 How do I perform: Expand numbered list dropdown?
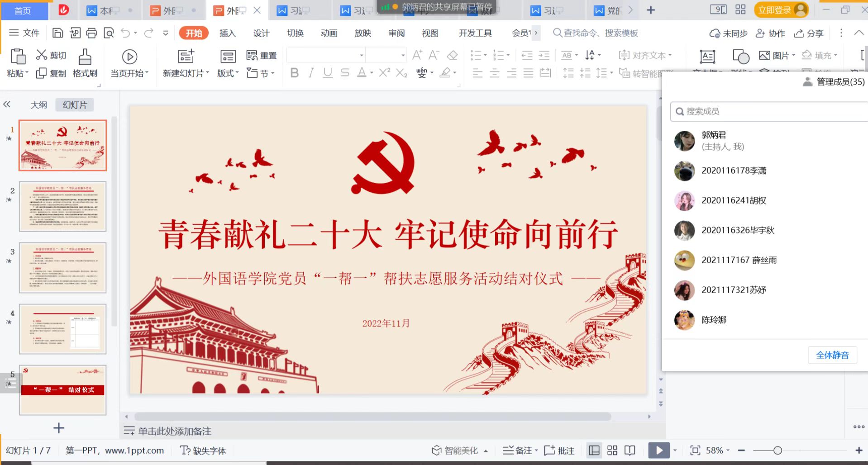click(x=508, y=55)
